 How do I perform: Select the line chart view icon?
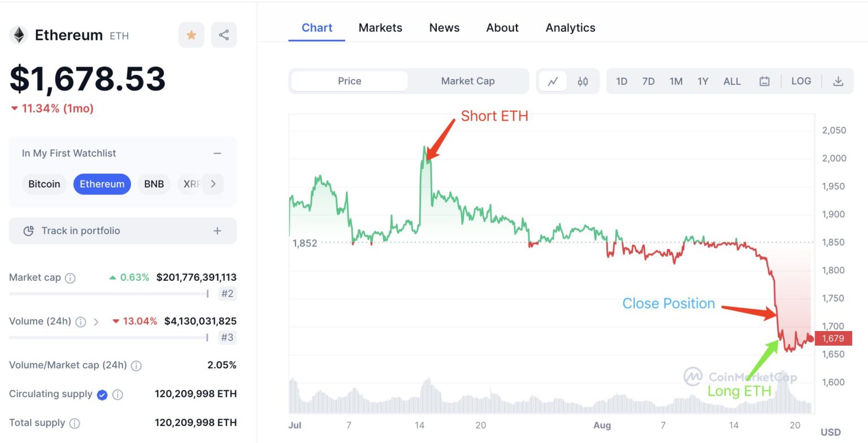[x=553, y=81]
